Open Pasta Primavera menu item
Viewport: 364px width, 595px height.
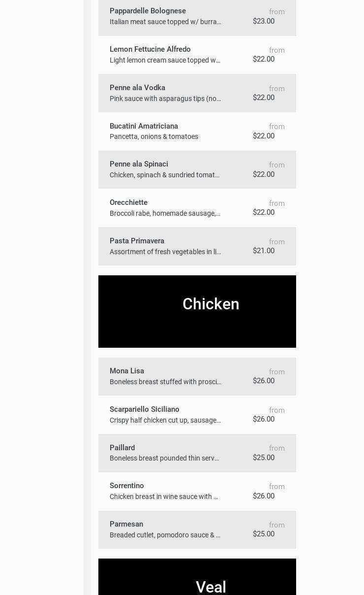pos(137,241)
